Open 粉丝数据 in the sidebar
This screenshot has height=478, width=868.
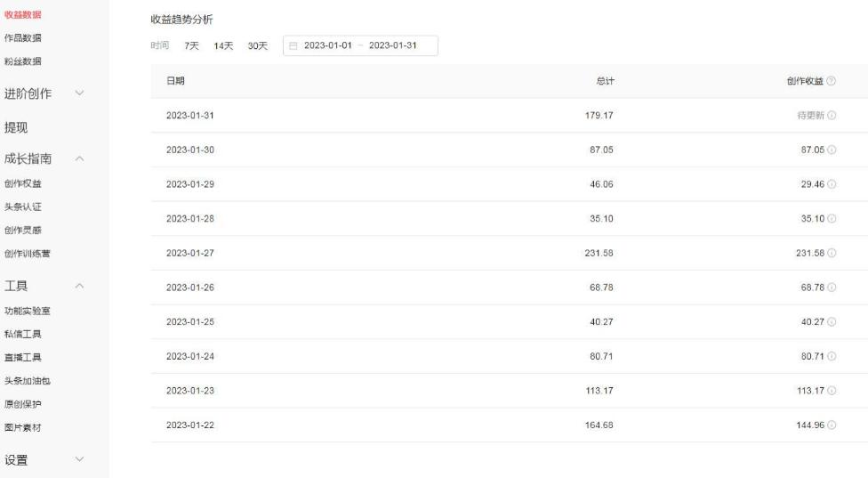pos(22,61)
